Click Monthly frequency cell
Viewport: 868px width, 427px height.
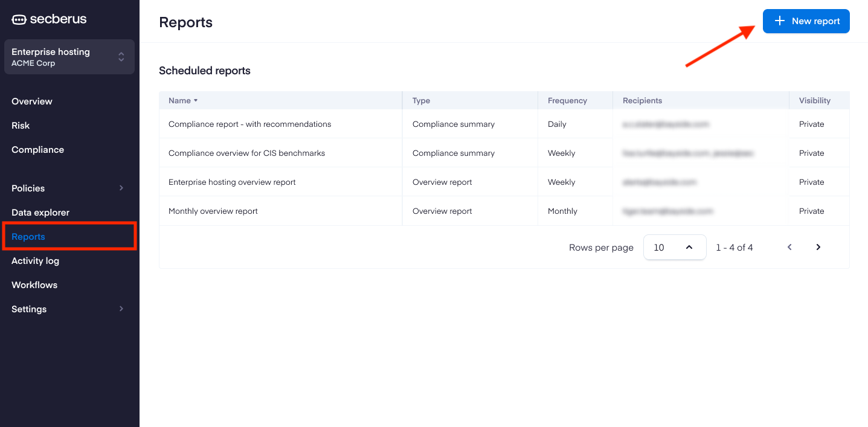point(562,211)
